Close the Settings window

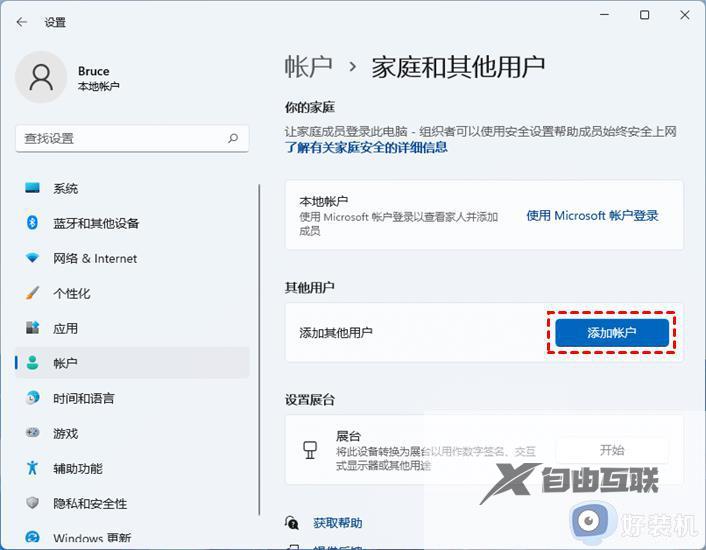(x=685, y=15)
